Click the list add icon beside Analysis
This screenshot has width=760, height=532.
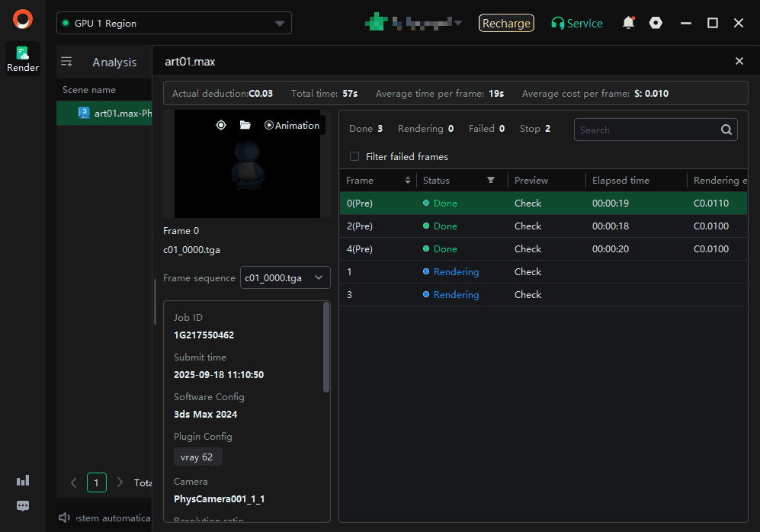pyautogui.click(x=66, y=62)
